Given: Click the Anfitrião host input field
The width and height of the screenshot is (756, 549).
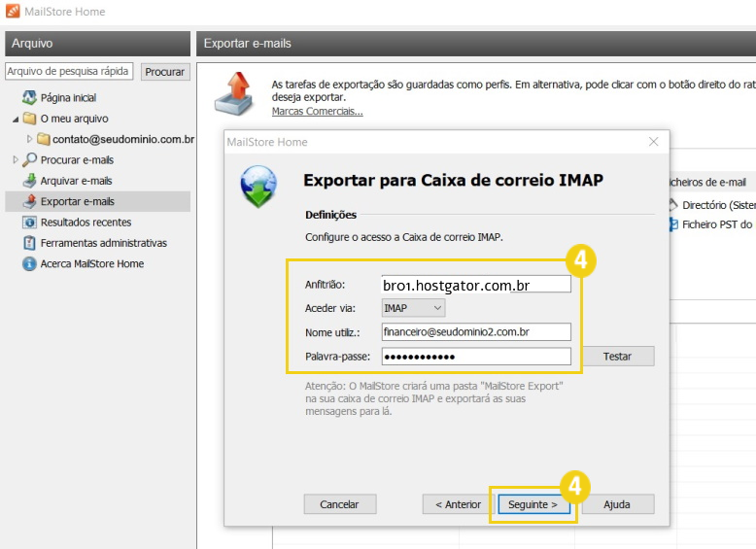Looking at the screenshot, I should (x=476, y=284).
